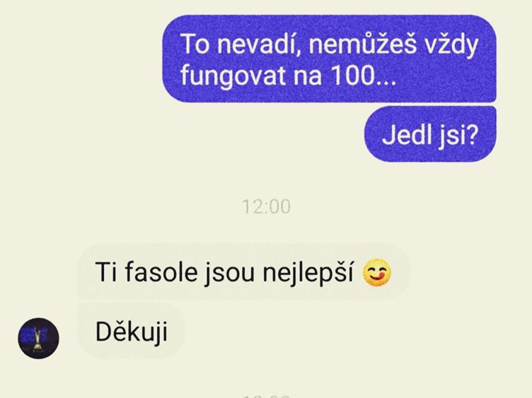532x398 pixels.
Task: Tap the 'Ti fasole jsou nejlepší' message
Action: click(243, 272)
